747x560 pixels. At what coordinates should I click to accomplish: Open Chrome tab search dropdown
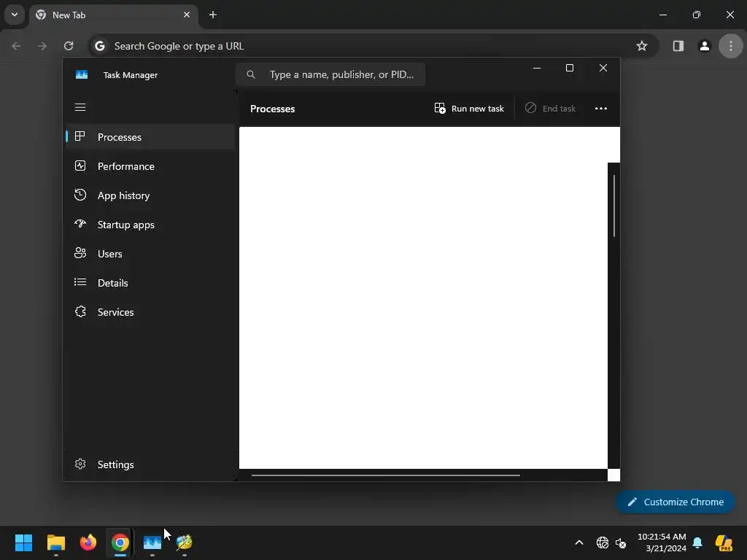[x=15, y=15]
